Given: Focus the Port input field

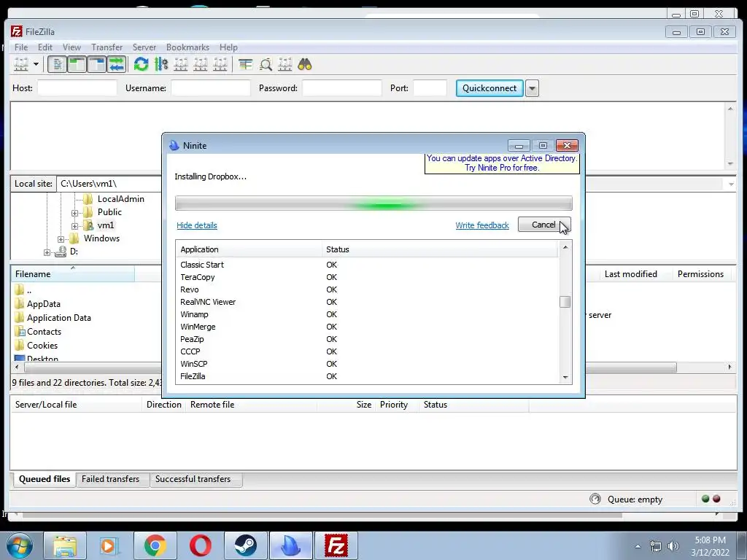Looking at the screenshot, I should (430, 88).
